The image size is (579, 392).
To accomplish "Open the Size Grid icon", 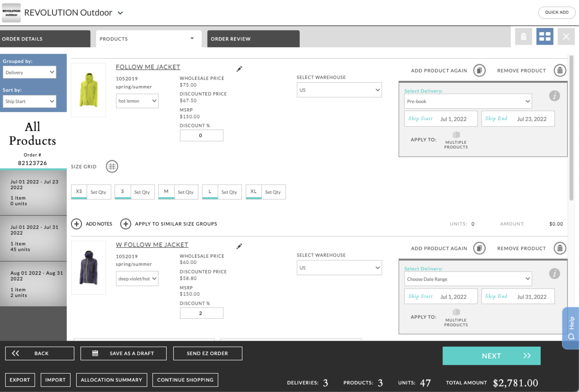I will point(112,166).
